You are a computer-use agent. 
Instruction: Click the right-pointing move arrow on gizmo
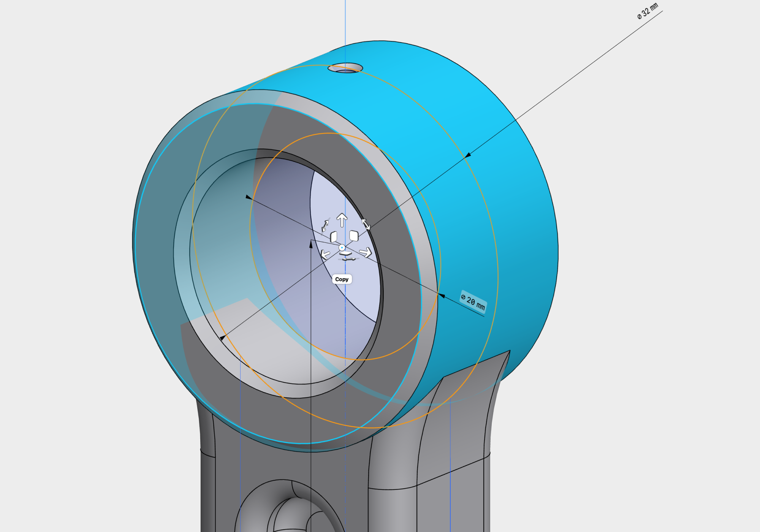click(x=366, y=252)
